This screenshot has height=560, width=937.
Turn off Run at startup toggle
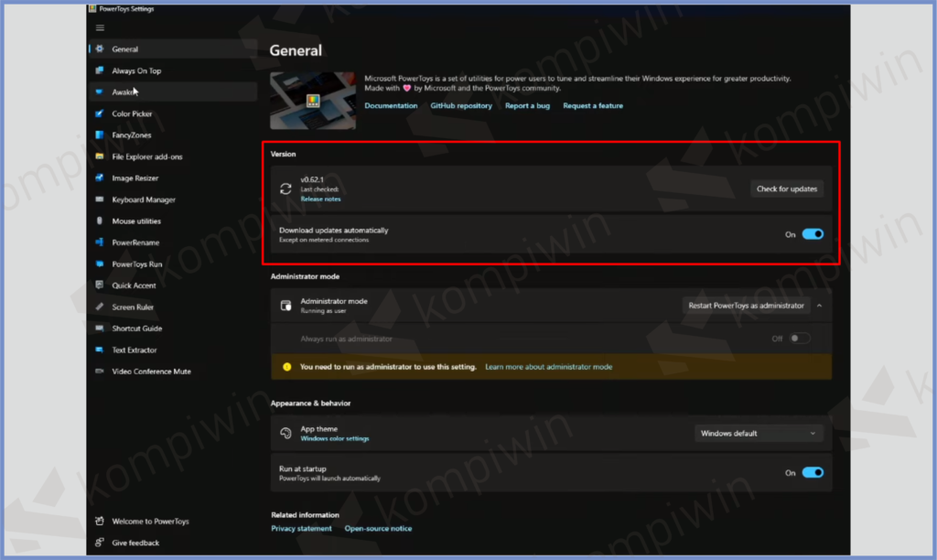(x=813, y=473)
